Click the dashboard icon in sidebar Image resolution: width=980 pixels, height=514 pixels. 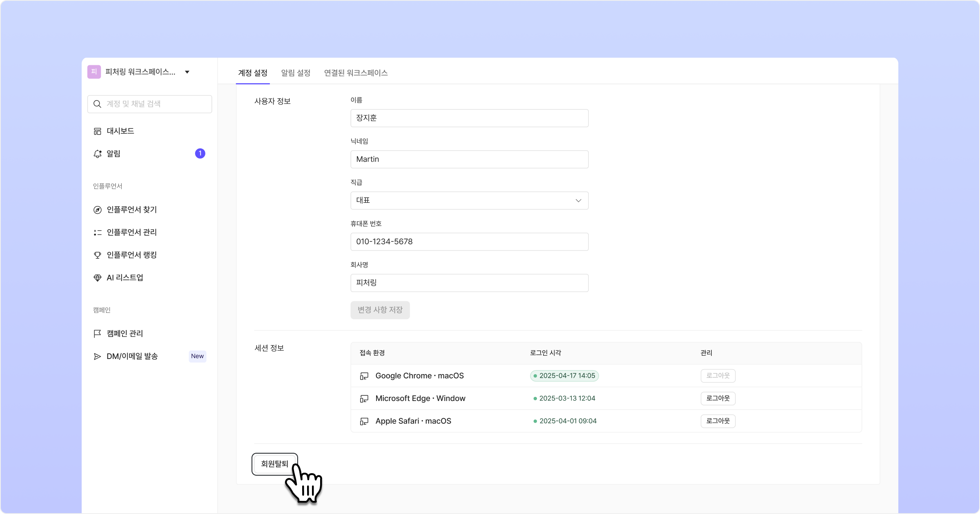click(x=97, y=131)
